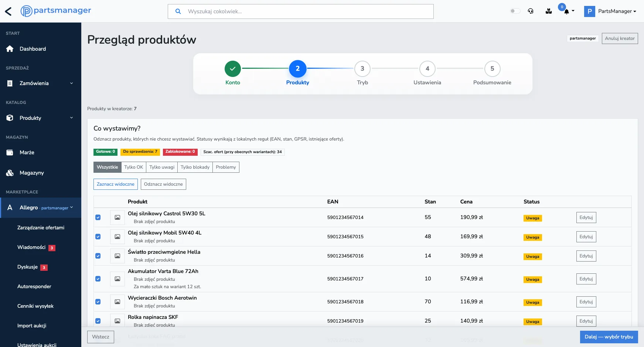The width and height of the screenshot is (644, 347).
Task: Uncheck Światło przeciwmgielne Hella checkbox
Action: pyautogui.click(x=98, y=256)
